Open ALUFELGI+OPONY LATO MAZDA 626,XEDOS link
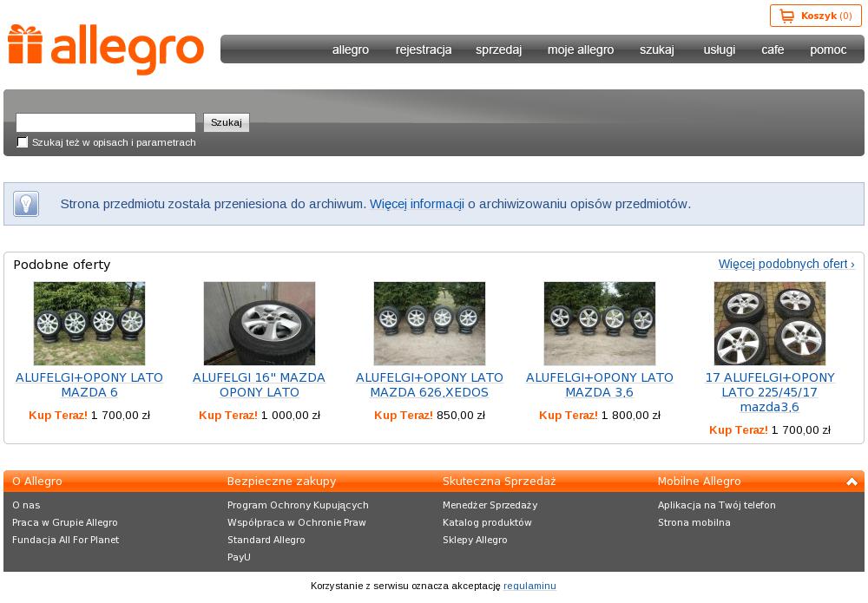The height and width of the screenshot is (603, 868). (430, 385)
